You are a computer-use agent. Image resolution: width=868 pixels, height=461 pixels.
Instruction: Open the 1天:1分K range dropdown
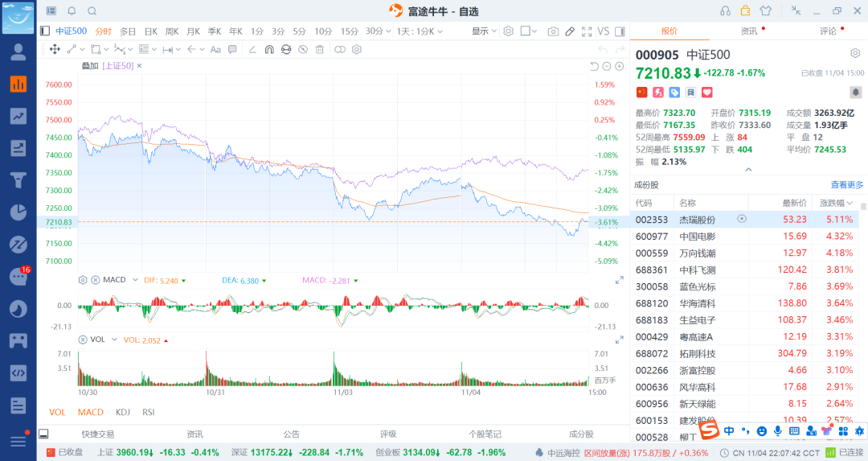pos(420,31)
